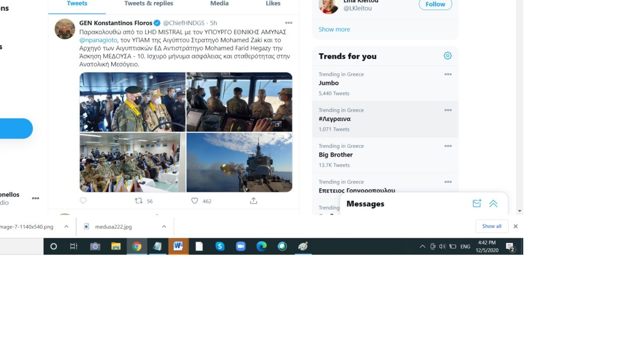The height and width of the screenshot is (362, 644).
Task: Click Show all downloads button
Action: tap(492, 226)
